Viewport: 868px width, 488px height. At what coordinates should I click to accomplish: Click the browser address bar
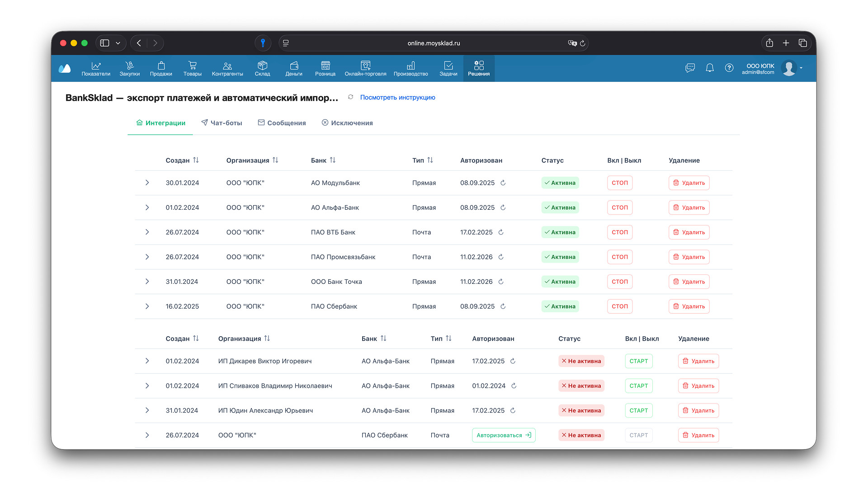click(x=433, y=43)
